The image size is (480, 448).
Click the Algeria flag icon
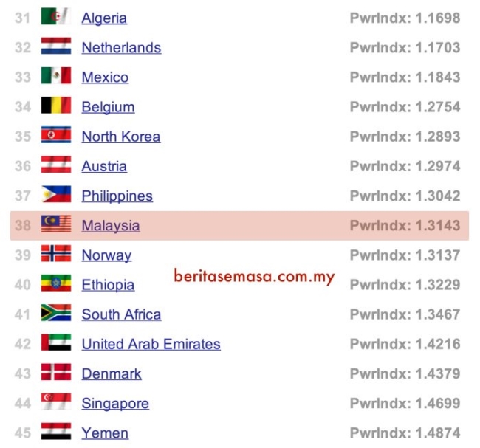coord(56,16)
